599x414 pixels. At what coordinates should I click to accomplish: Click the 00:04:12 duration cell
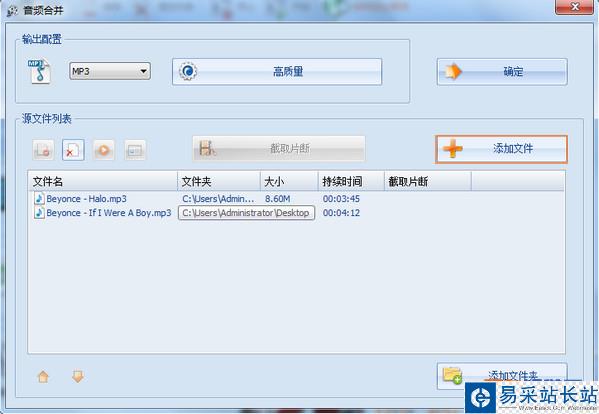(342, 213)
